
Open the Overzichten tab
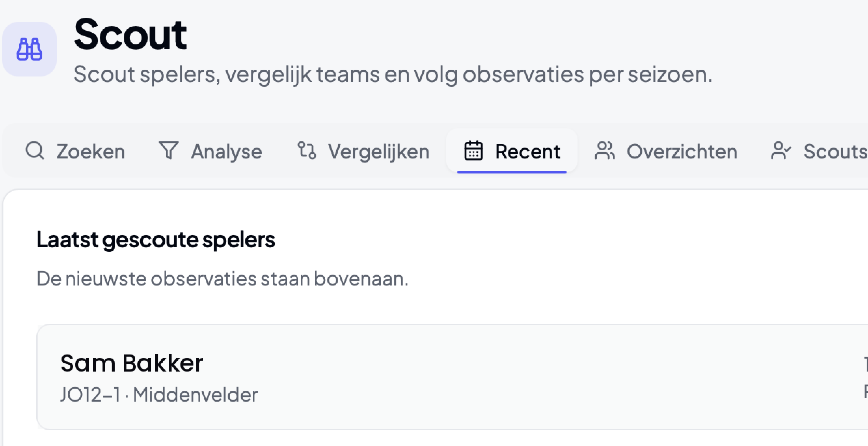click(x=666, y=151)
